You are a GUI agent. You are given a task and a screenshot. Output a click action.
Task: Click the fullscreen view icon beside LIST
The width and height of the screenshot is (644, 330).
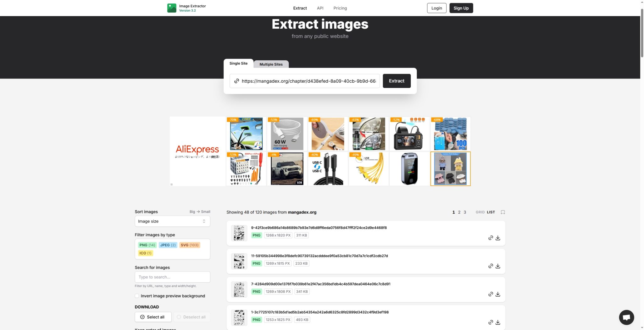click(x=503, y=212)
